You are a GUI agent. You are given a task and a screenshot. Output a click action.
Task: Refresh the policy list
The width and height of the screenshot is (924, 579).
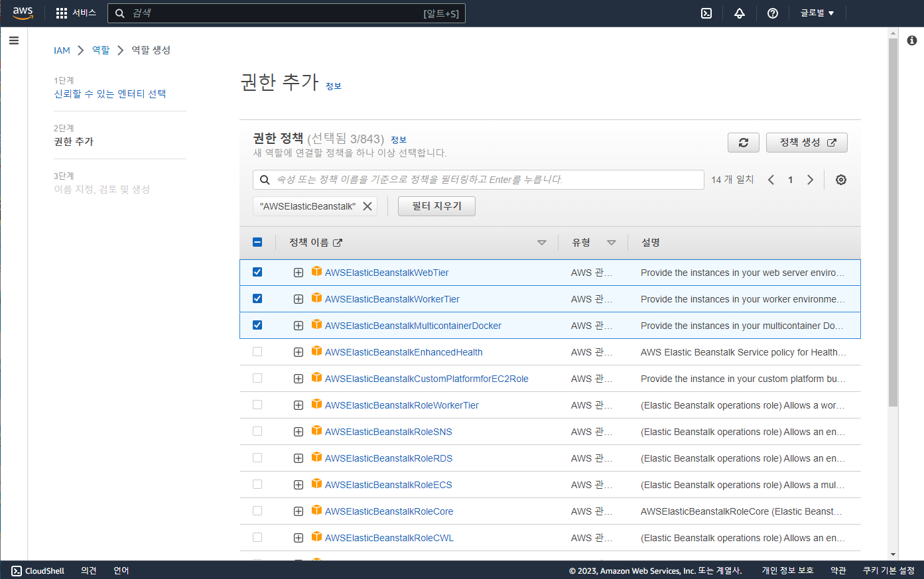[744, 143]
